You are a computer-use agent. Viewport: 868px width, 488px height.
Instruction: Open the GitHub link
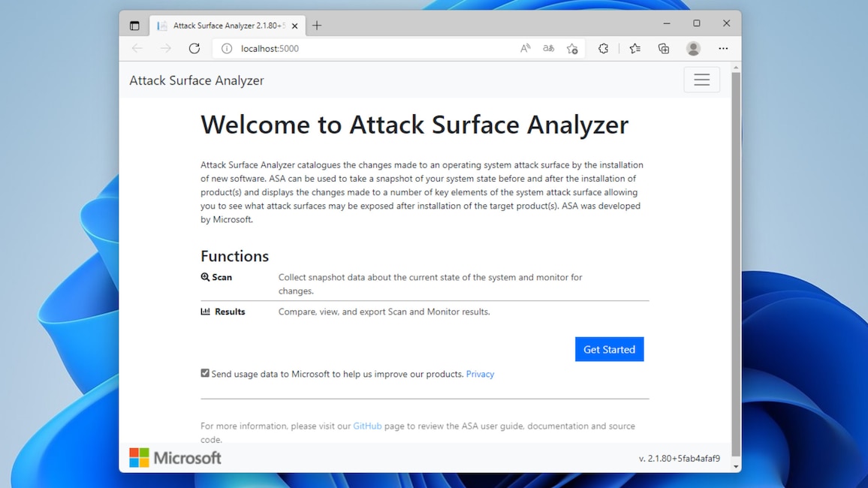tap(368, 426)
